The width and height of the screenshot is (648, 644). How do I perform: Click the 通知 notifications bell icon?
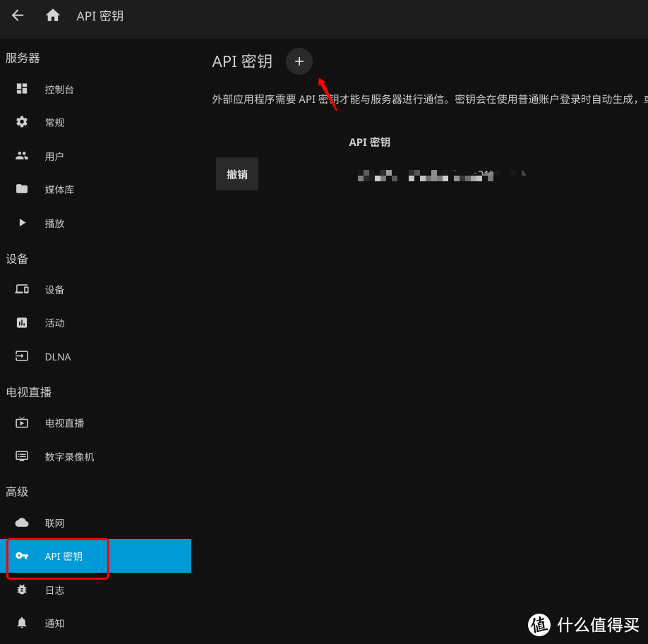point(22,623)
